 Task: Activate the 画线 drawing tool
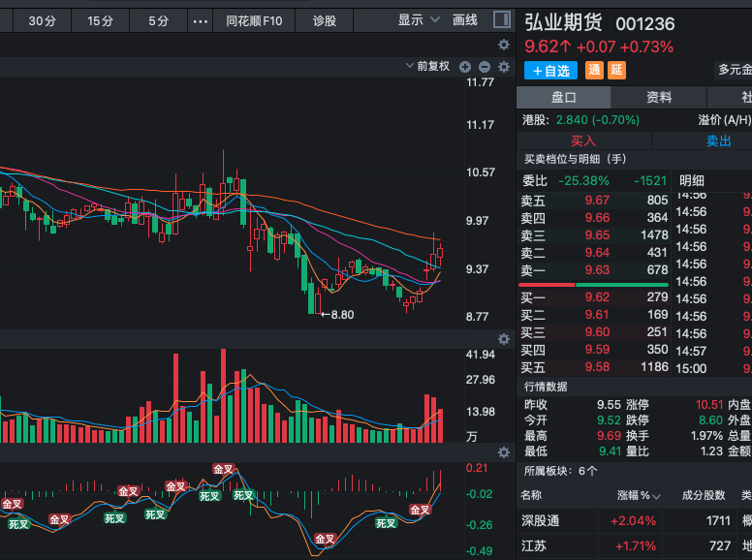click(x=465, y=20)
